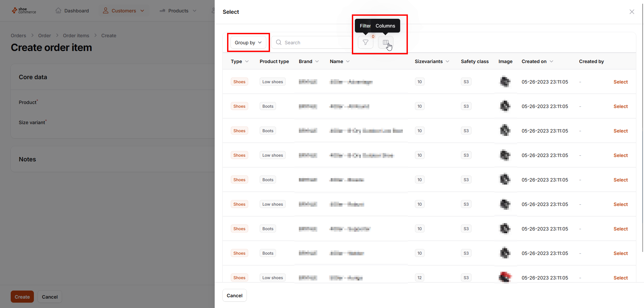This screenshot has height=308, width=644.
Task: Click the Image column header
Action: pos(505,61)
